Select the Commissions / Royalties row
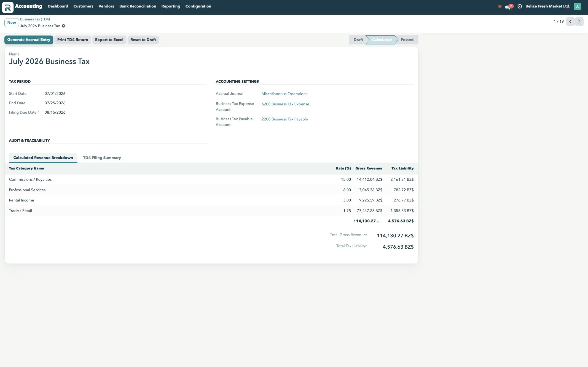 tap(211, 180)
